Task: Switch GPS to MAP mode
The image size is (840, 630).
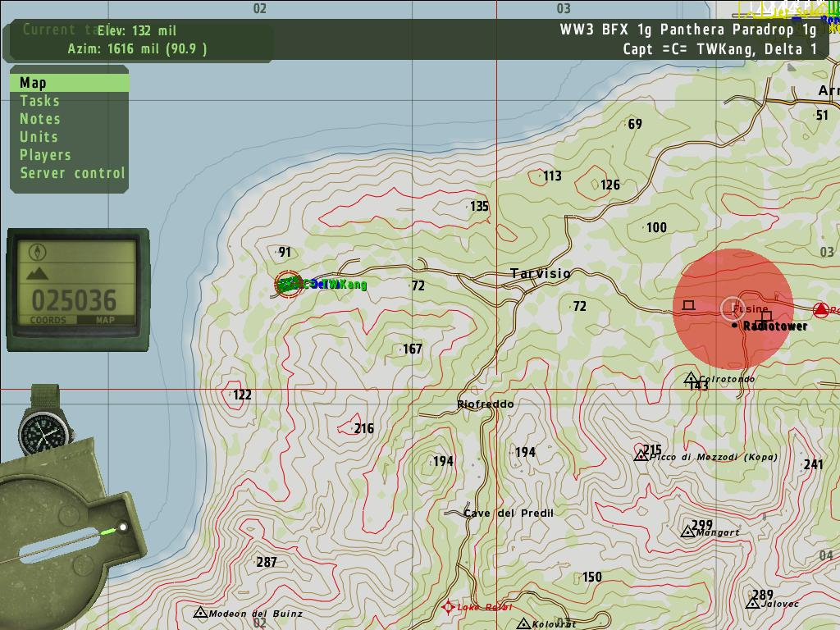Action: 105,320
